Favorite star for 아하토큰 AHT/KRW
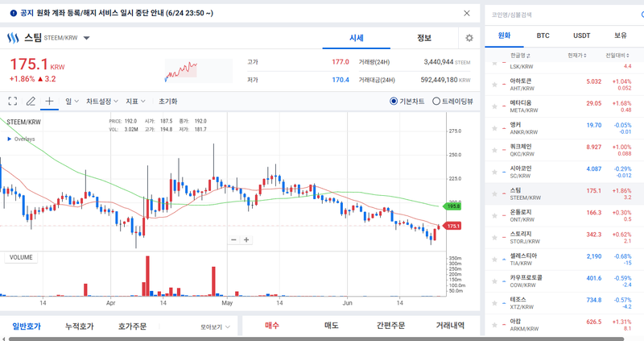This screenshot has width=644, height=341. click(494, 85)
